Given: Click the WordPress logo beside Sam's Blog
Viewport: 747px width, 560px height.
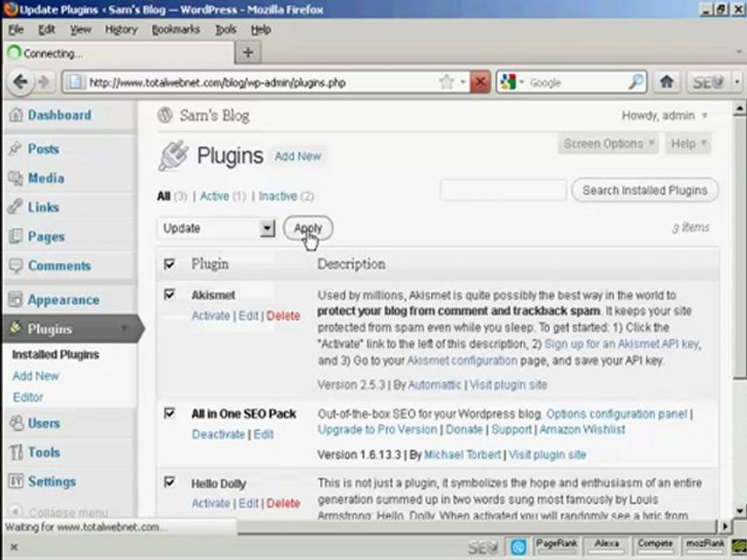Looking at the screenshot, I should click(x=165, y=115).
